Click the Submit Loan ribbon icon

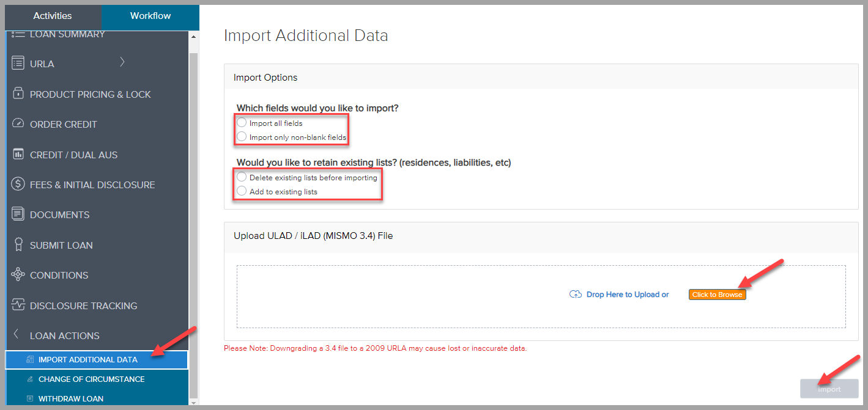click(18, 245)
